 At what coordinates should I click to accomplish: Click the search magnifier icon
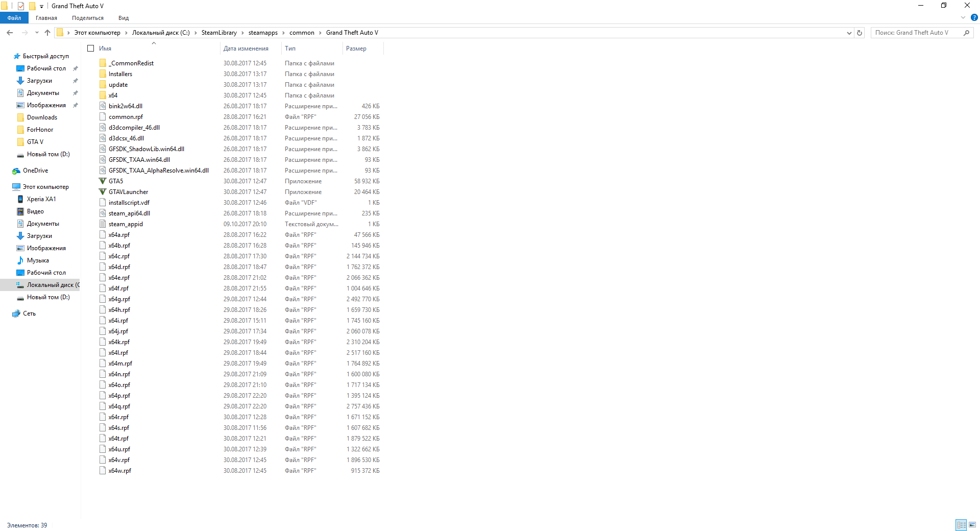pos(966,33)
